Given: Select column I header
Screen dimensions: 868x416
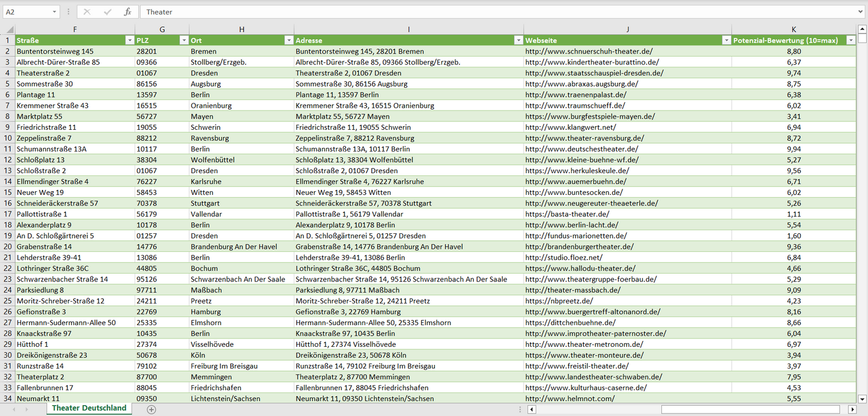Looking at the screenshot, I should [x=408, y=29].
